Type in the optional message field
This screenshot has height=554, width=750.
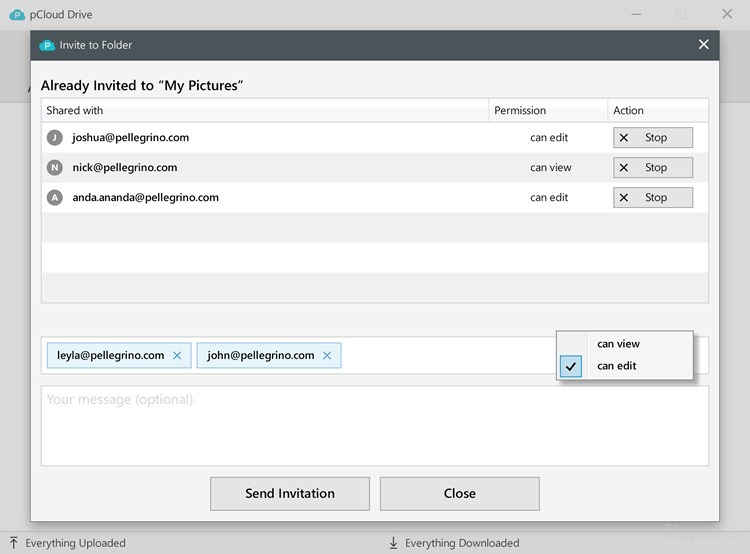coord(374,426)
